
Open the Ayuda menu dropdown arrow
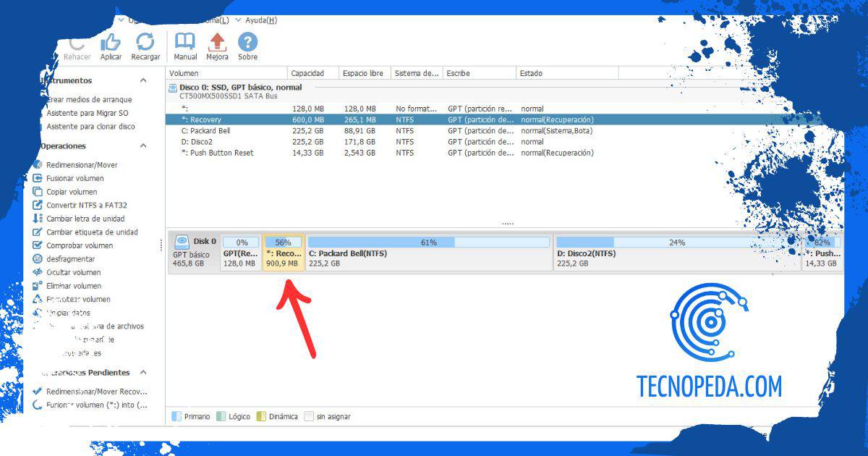(x=239, y=20)
